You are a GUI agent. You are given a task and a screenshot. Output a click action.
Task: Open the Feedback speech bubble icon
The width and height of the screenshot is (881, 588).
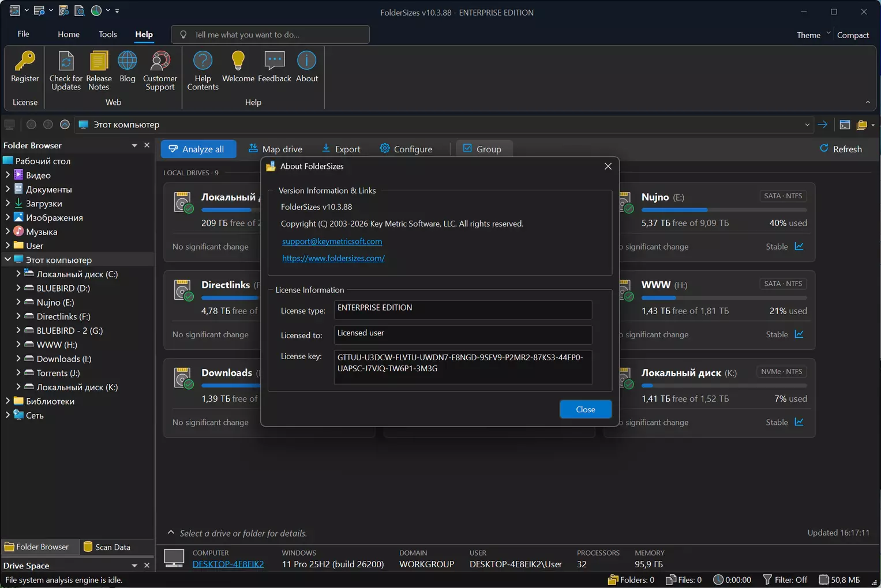point(275,61)
